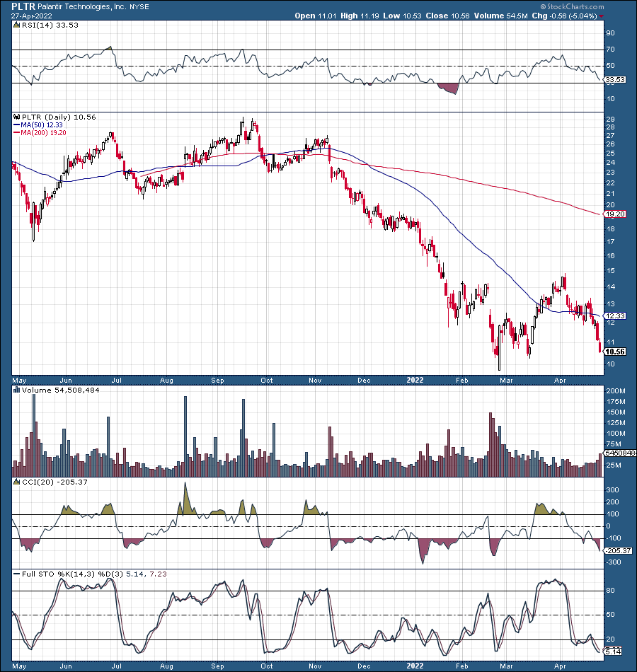Click the 7.23 %D value in STO legend

159,574
